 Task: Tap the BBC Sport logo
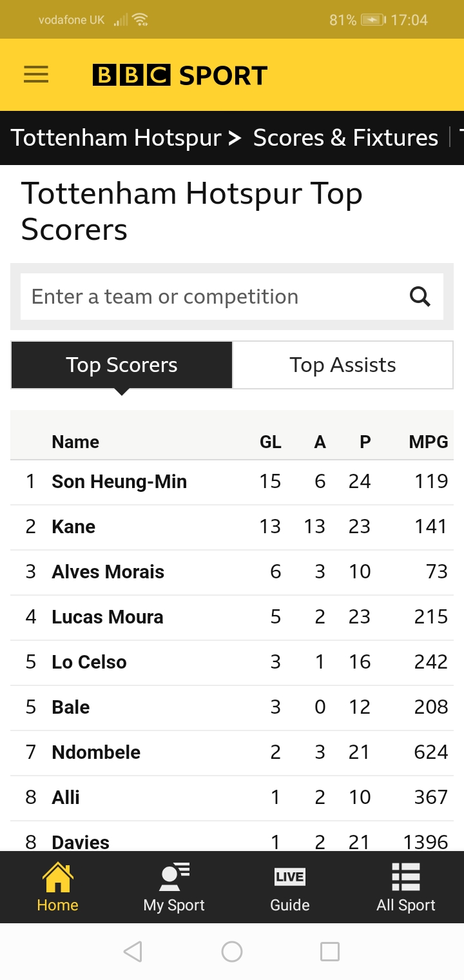tap(180, 75)
